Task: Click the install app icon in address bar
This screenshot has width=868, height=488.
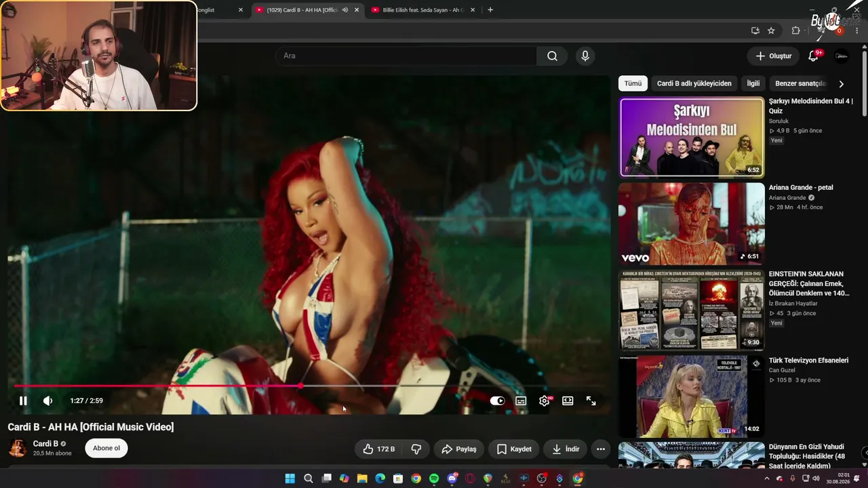Action: point(755,30)
